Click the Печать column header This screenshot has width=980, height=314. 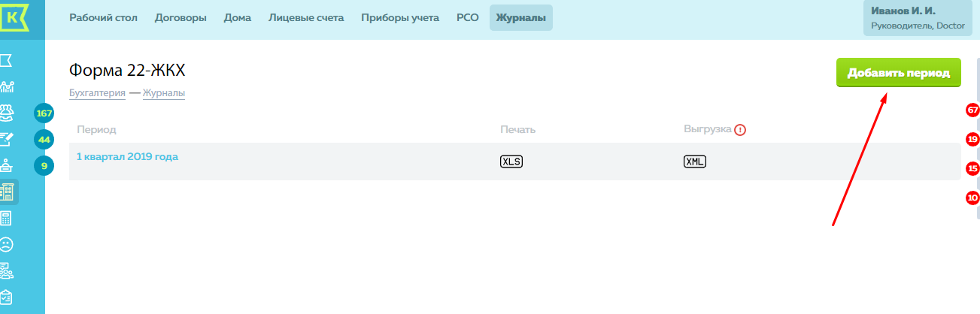click(x=517, y=130)
